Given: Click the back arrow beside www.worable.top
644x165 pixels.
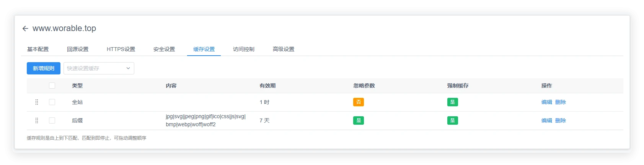Looking at the screenshot, I should point(25,28).
